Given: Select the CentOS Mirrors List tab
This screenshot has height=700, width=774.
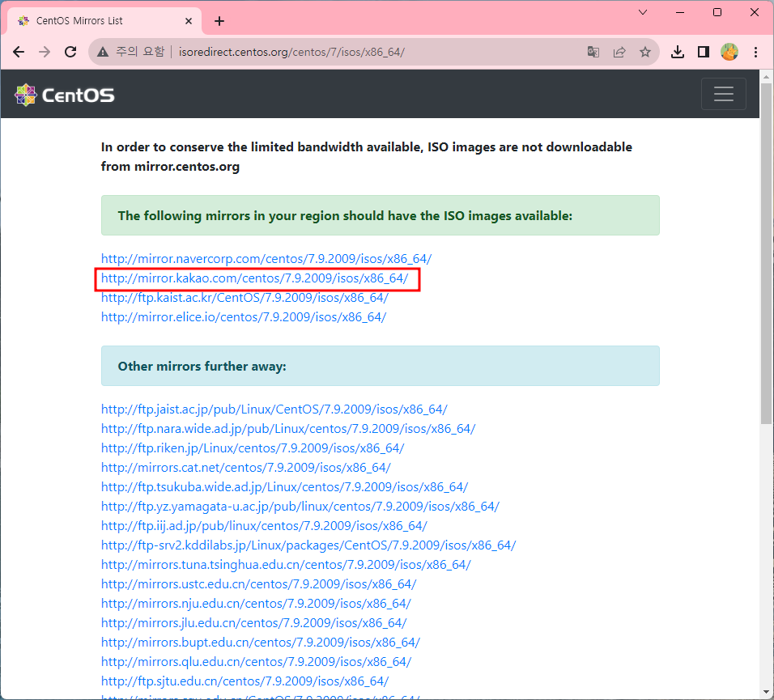Looking at the screenshot, I should (104, 21).
